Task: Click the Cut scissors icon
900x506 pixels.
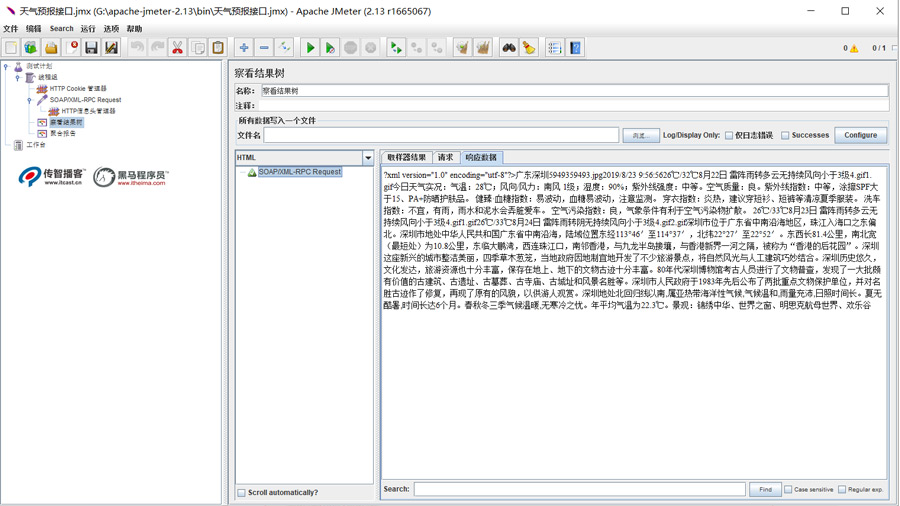Action: point(177,48)
